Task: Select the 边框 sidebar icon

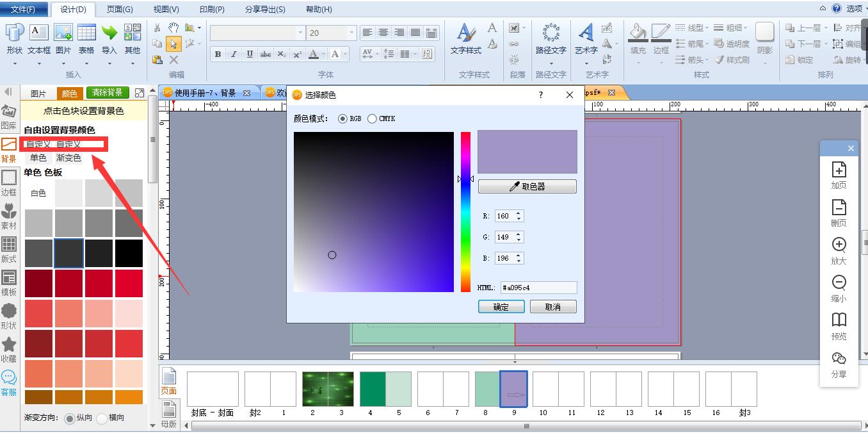Action: point(9,183)
